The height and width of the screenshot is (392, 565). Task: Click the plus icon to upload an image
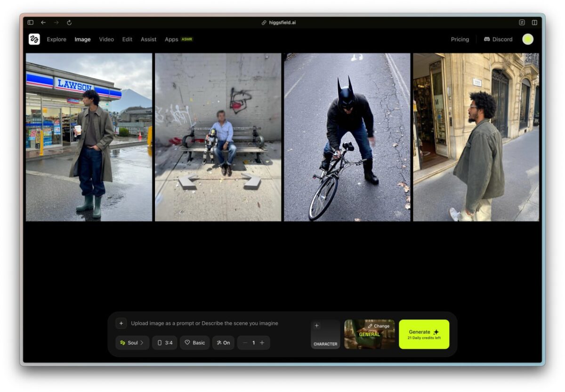(x=121, y=323)
